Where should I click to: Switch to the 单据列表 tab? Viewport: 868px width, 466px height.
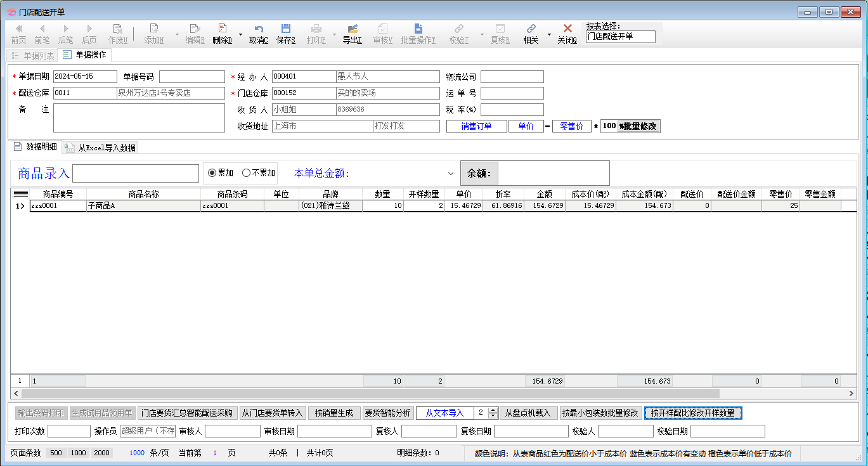[x=33, y=56]
